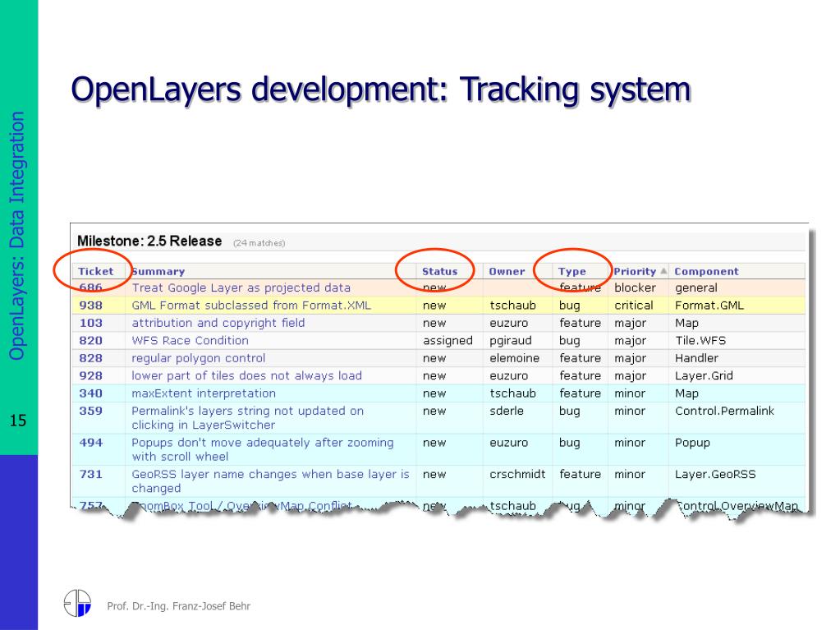Open ticket number 359
The width and height of the screenshot is (840, 630).
(90, 412)
